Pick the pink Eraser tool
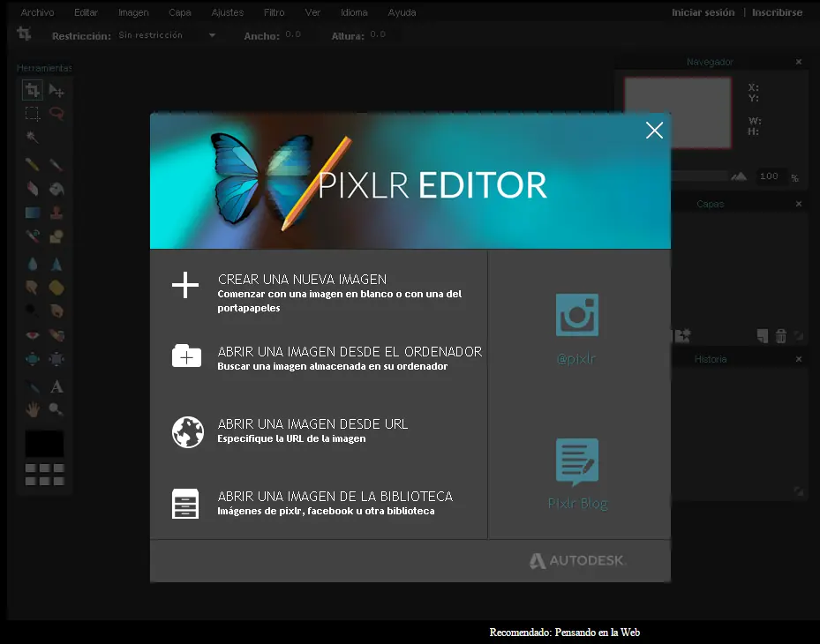Viewport: 820px width, 644px height. (x=33, y=188)
